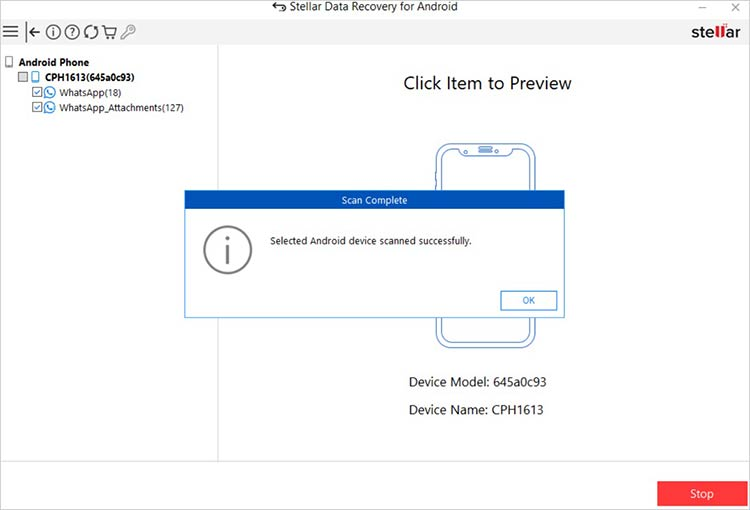The image size is (750, 510).
Task: Click the shopping cart buy icon
Action: [109, 32]
